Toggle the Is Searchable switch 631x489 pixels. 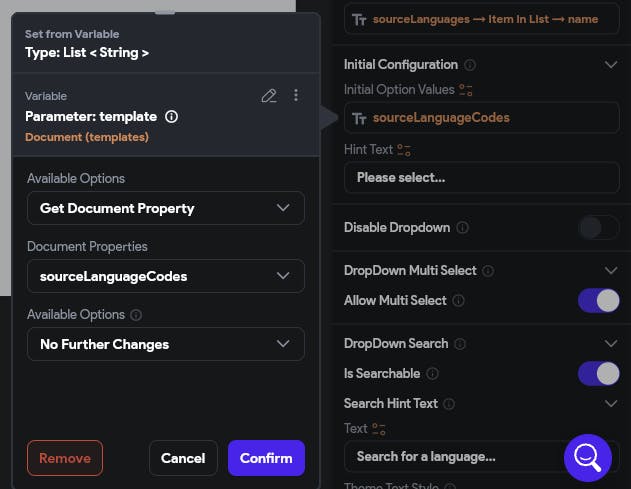click(x=598, y=373)
